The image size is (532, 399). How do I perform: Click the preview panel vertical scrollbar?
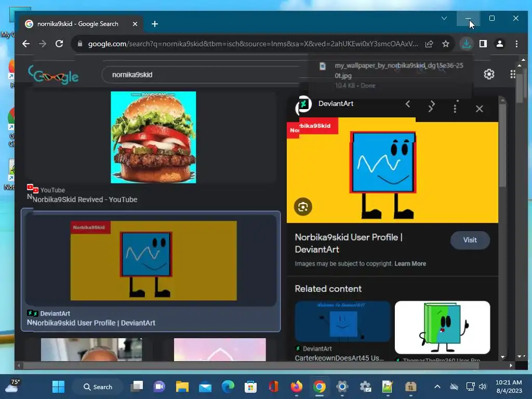pyautogui.click(x=502, y=146)
